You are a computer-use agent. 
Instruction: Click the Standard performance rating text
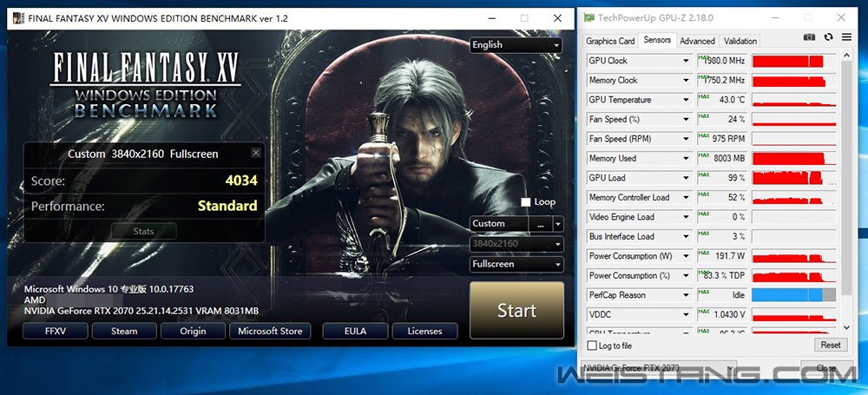[227, 206]
